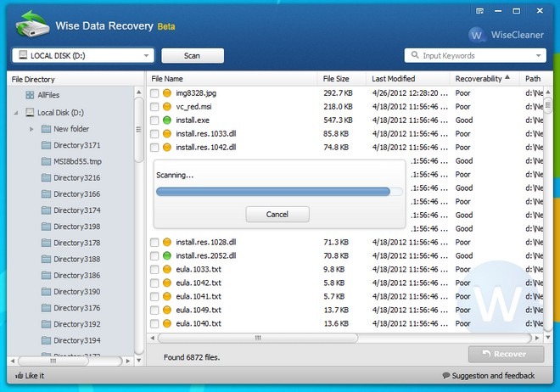Click folder icon of Directory3198
560x392 pixels.
[46, 227]
